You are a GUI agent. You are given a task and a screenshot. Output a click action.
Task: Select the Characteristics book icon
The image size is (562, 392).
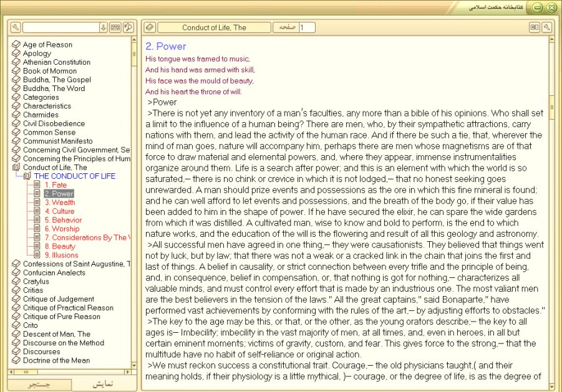pyautogui.click(x=16, y=105)
